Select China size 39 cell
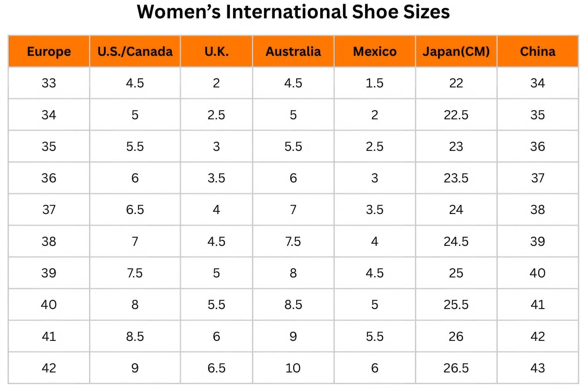The width and height of the screenshot is (588, 392). point(537,241)
